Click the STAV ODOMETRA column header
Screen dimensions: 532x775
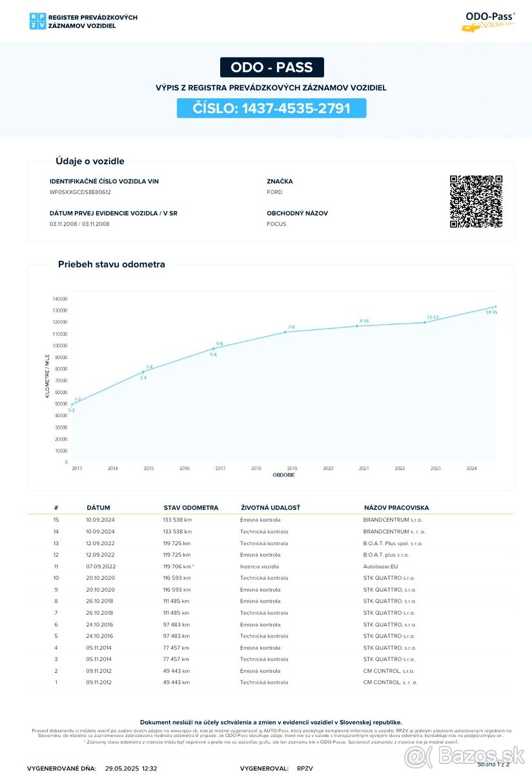(191, 508)
